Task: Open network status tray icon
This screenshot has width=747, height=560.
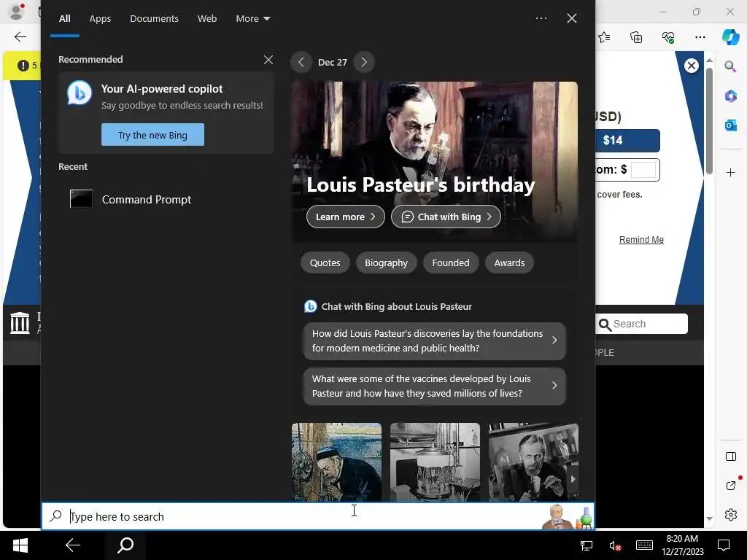Action: click(587, 545)
